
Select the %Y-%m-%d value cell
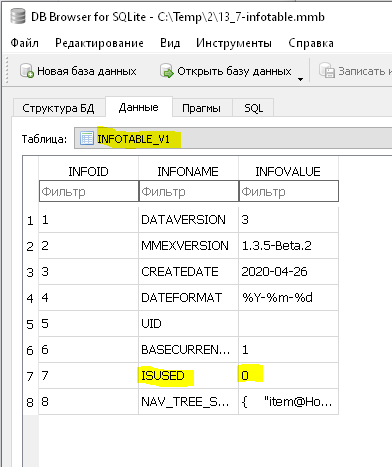(288, 298)
